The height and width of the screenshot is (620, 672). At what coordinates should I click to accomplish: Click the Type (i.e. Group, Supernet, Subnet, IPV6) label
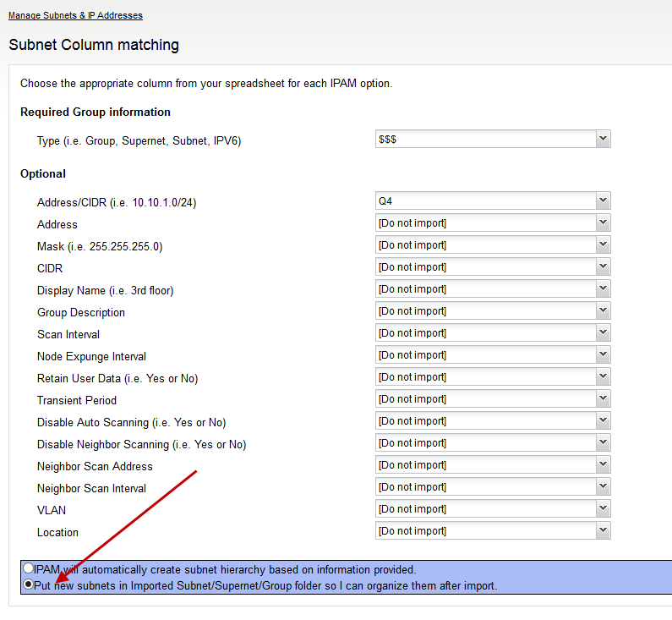[139, 141]
